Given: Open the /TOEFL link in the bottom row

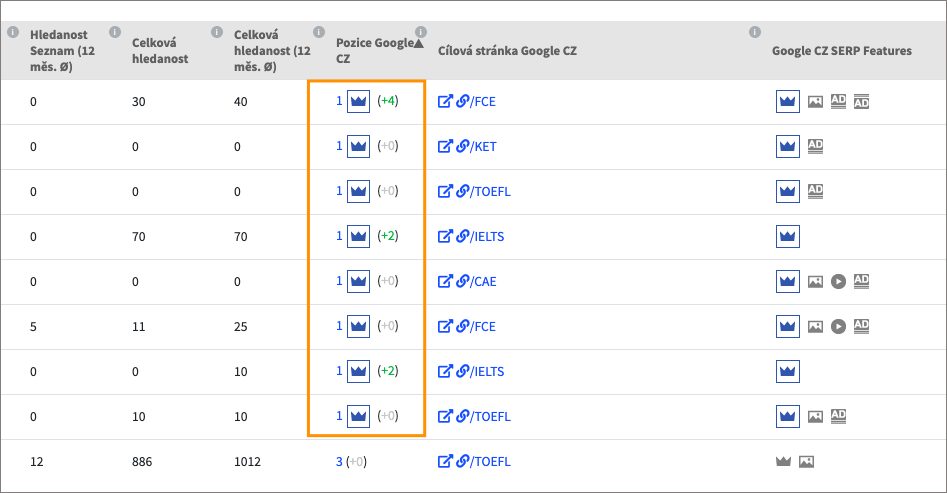Looking at the screenshot, I should [490, 462].
